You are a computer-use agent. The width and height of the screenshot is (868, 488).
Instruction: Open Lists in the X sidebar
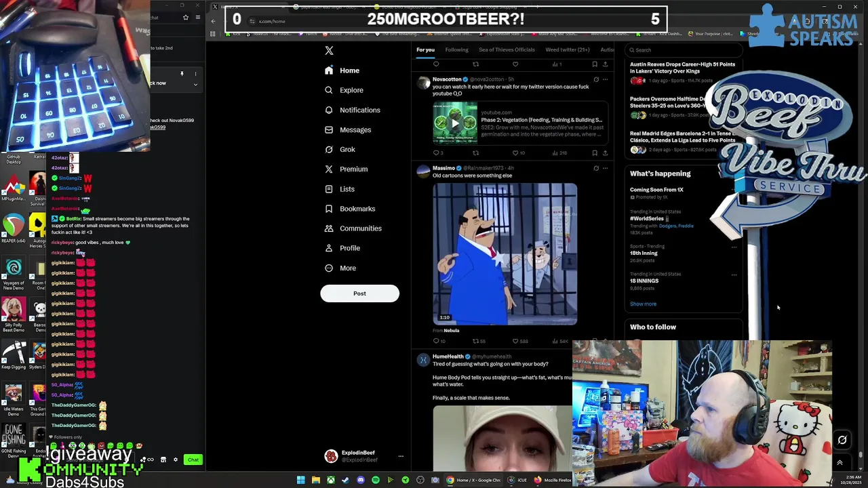[x=340, y=189]
